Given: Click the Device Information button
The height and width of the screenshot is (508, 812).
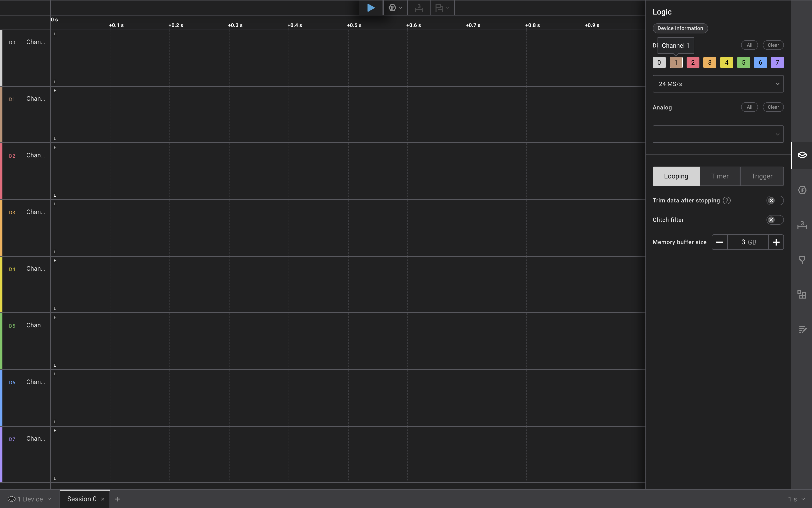Looking at the screenshot, I should pos(680,28).
